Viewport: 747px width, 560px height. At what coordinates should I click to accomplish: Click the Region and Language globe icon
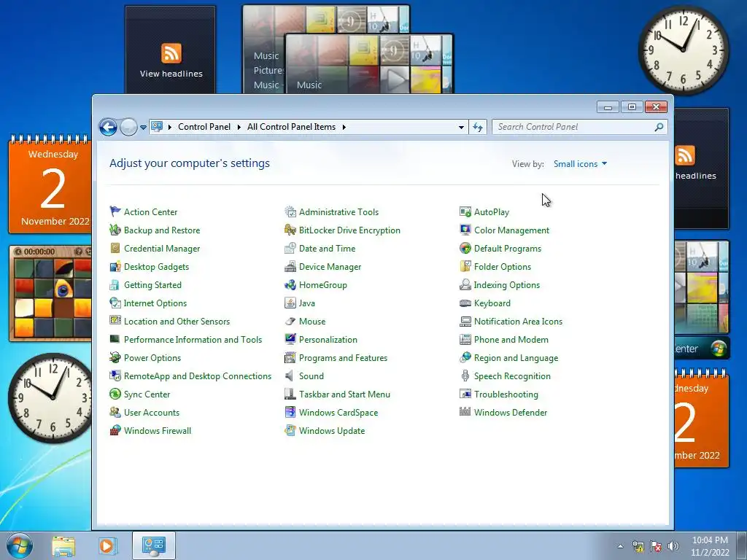[x=465, y=357]
